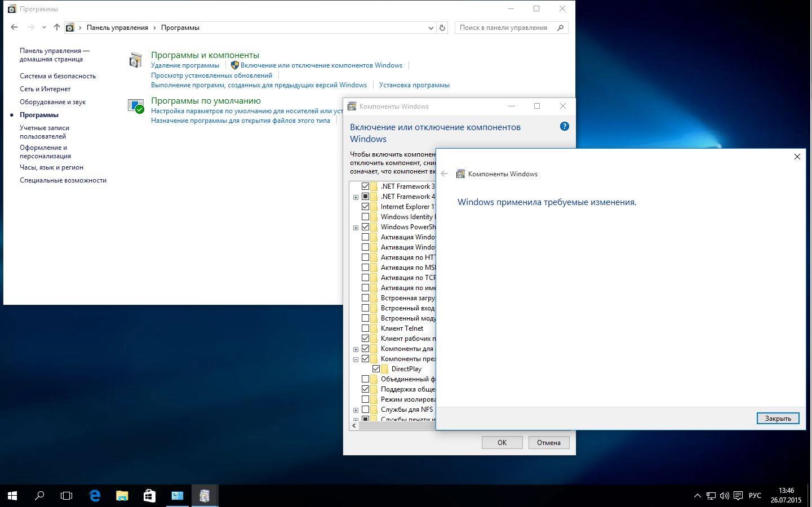The width and height of the screenshot is (812, 507).
Task: Toggle Клиент Telnet checkbox
Action: 365,328
